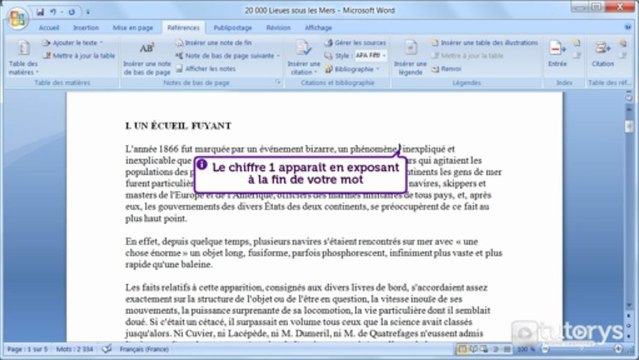639x360 pixels.
Task: Click the proofing check icon in status bar
Action: click(107, 349)
